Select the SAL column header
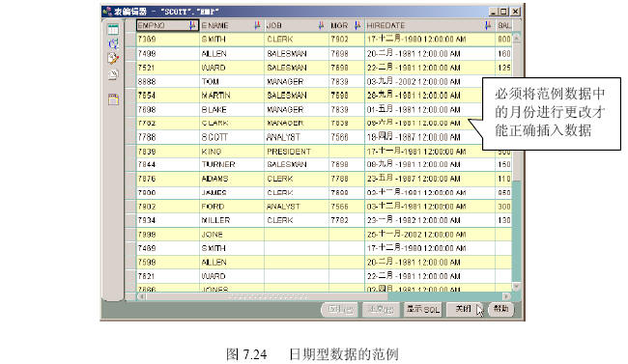The image size is (628, 364). (x=503, y=26)
